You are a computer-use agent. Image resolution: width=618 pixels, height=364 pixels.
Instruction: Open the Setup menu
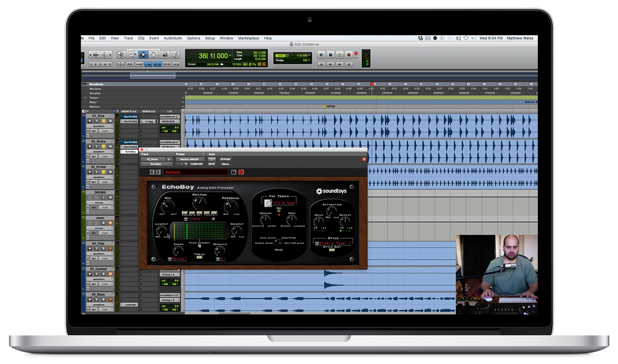pos(210,38)
